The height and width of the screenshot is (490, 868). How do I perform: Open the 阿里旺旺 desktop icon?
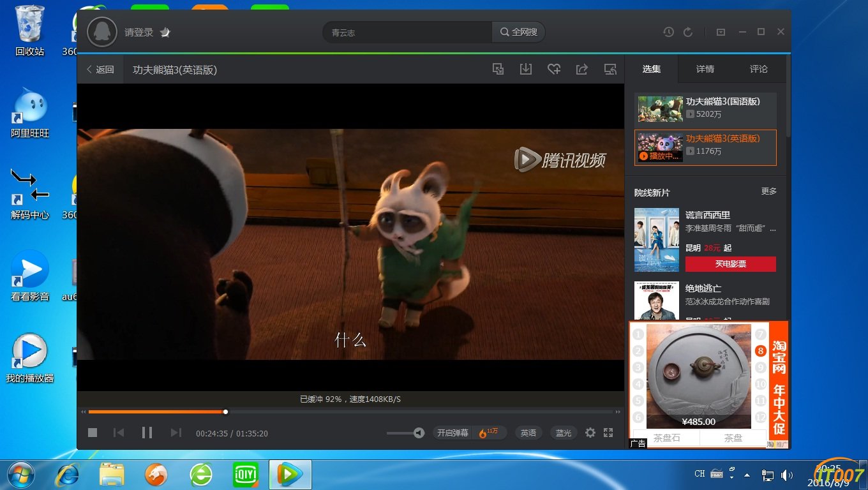pyautogui.click(x=30, y=113)
